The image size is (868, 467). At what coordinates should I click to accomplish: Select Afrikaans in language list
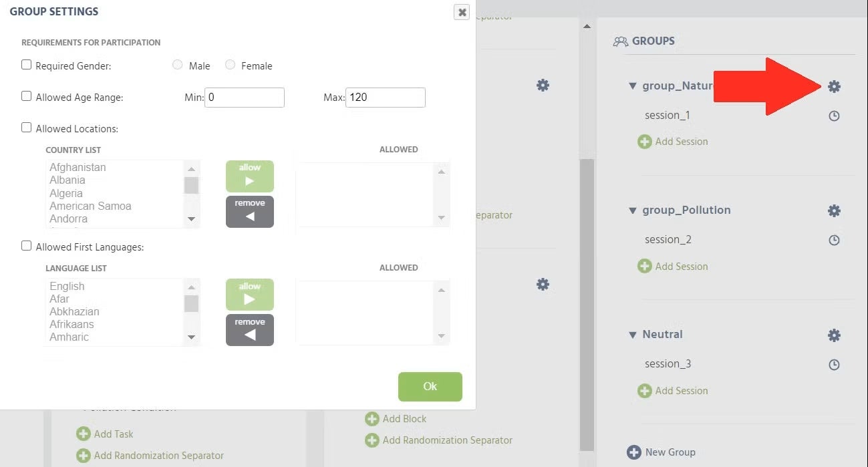[71, 325]
